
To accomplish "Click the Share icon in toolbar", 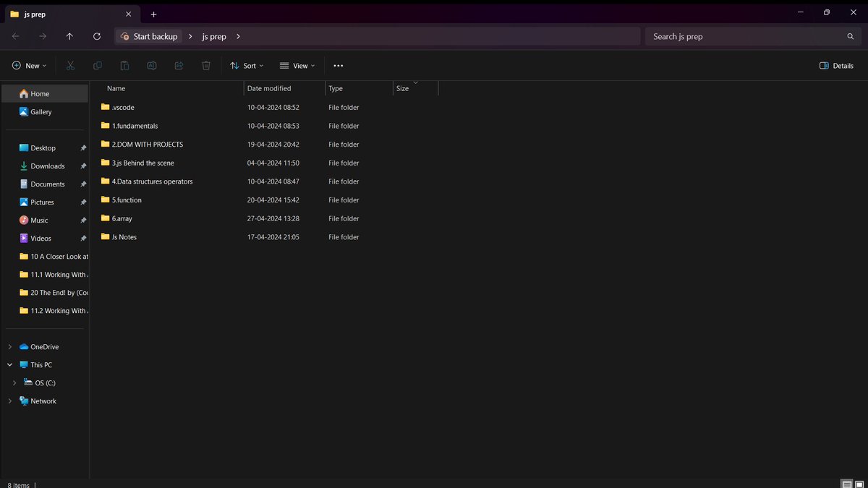I will click(x=179, y=66).
